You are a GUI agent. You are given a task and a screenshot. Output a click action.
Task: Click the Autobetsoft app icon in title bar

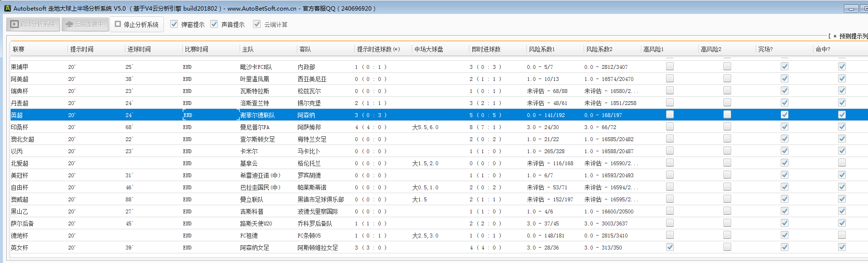(x=7, y=8)
